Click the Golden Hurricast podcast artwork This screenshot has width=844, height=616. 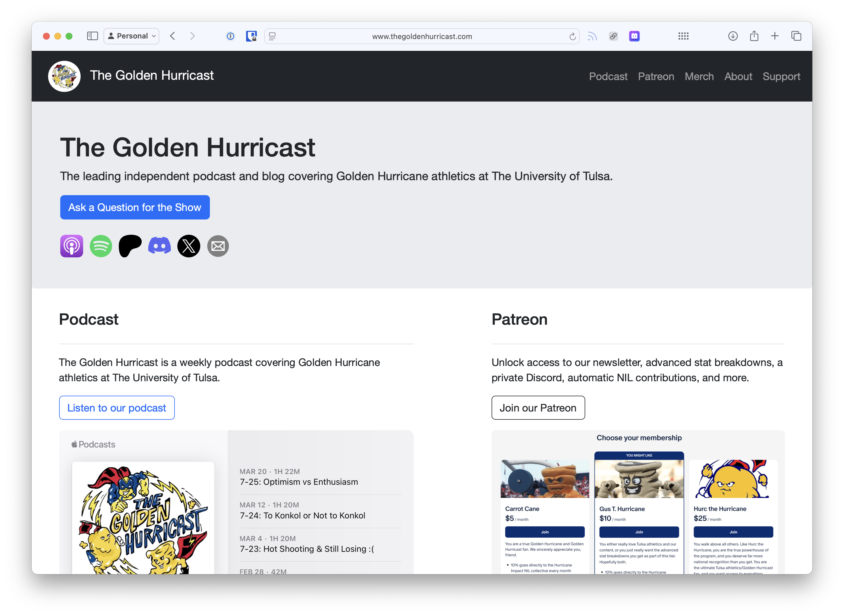coord(143,518)
